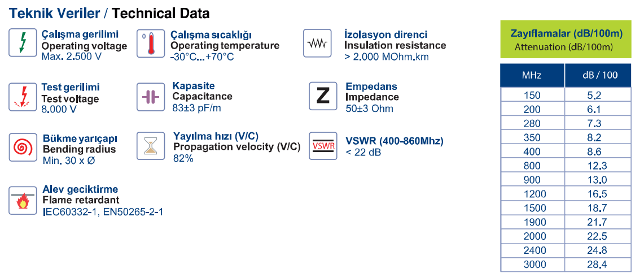The height and width of the screenshot is (277, 644).
Task: Click the hourglass Propagation velocity icon
Action: [151, 146]
